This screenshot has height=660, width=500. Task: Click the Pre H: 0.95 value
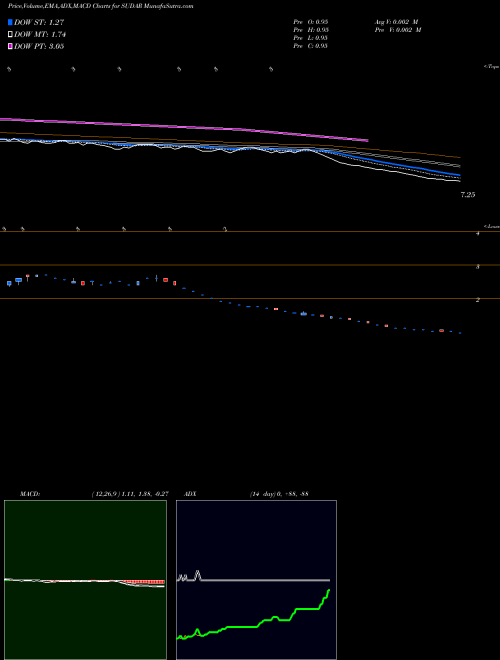[x=311, y=30]
